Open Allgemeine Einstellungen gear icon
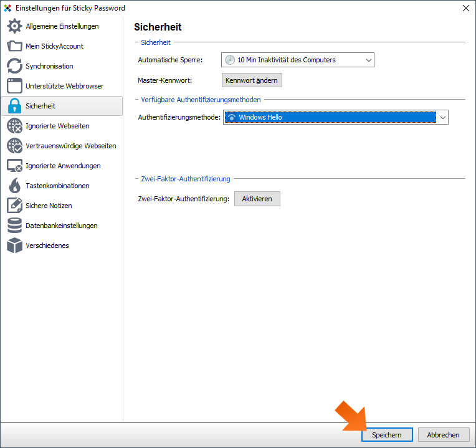The height and width of the screenshot is (448, 476). pos(14,26)
